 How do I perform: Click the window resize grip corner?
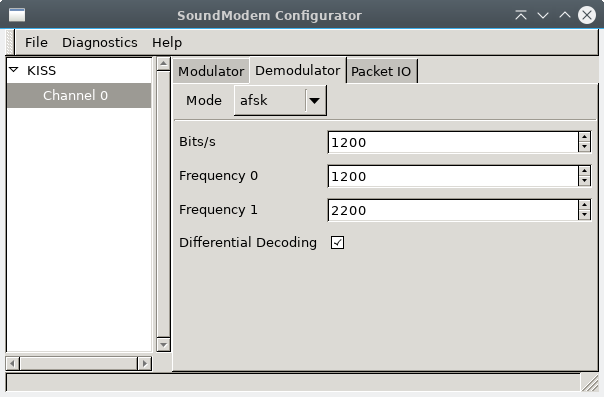tap(590, 383)
